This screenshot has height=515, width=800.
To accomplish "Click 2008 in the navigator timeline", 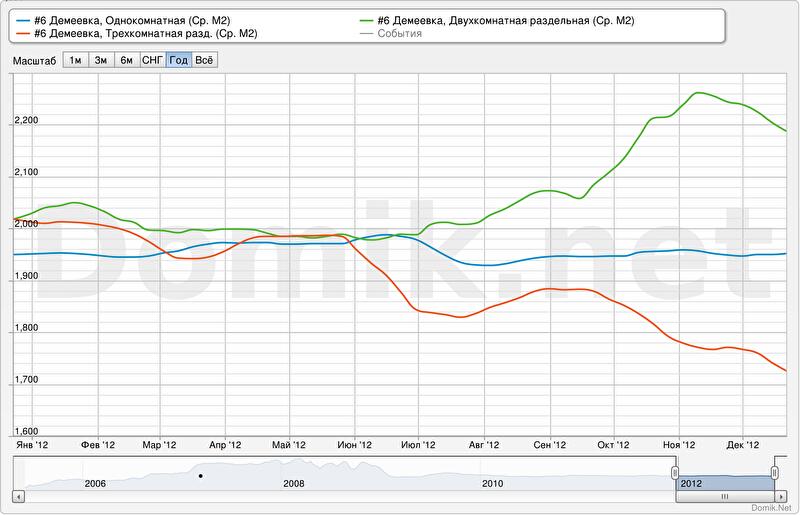I will 294,483.
